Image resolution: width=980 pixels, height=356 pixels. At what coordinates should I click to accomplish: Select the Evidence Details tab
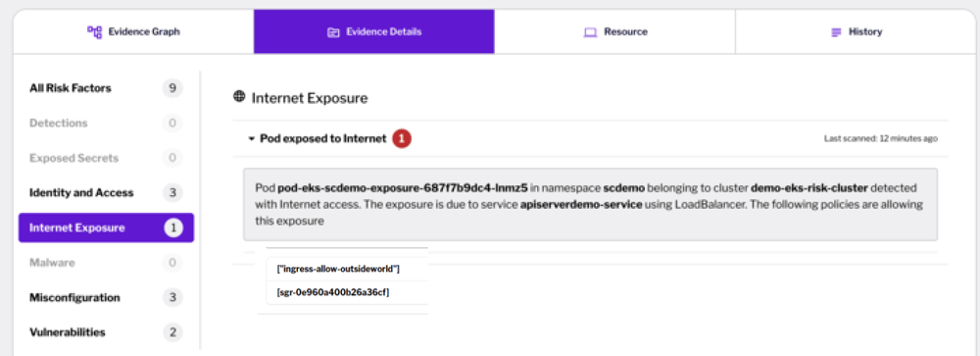click(373, 31)
